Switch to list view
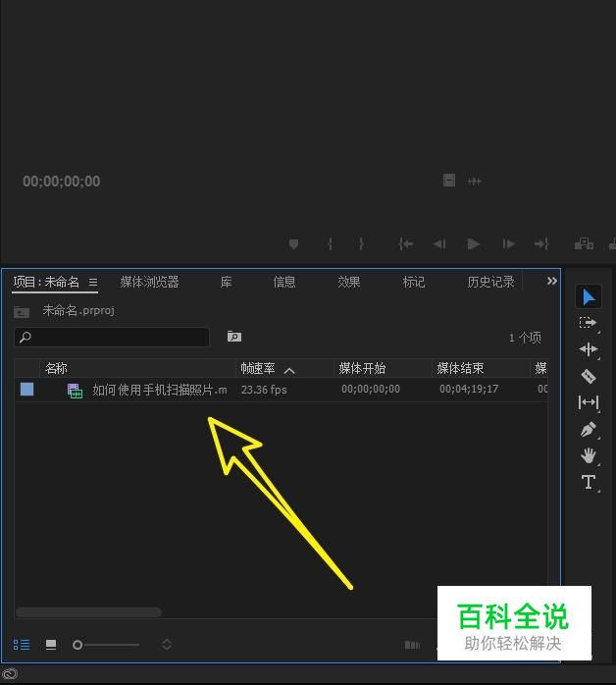Viewport: 616px width, 685px height. 22,645
